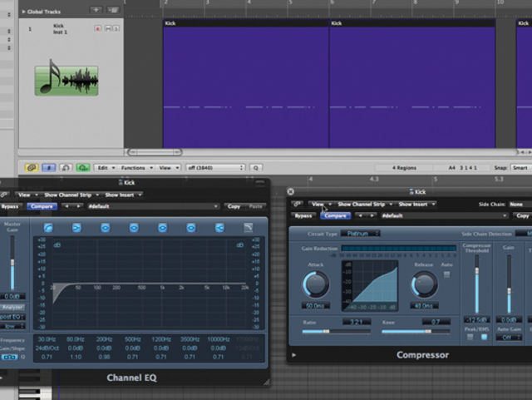Click Paste in Channel EQ window
This screenshot has height=400, width=532.
(255, 206)
